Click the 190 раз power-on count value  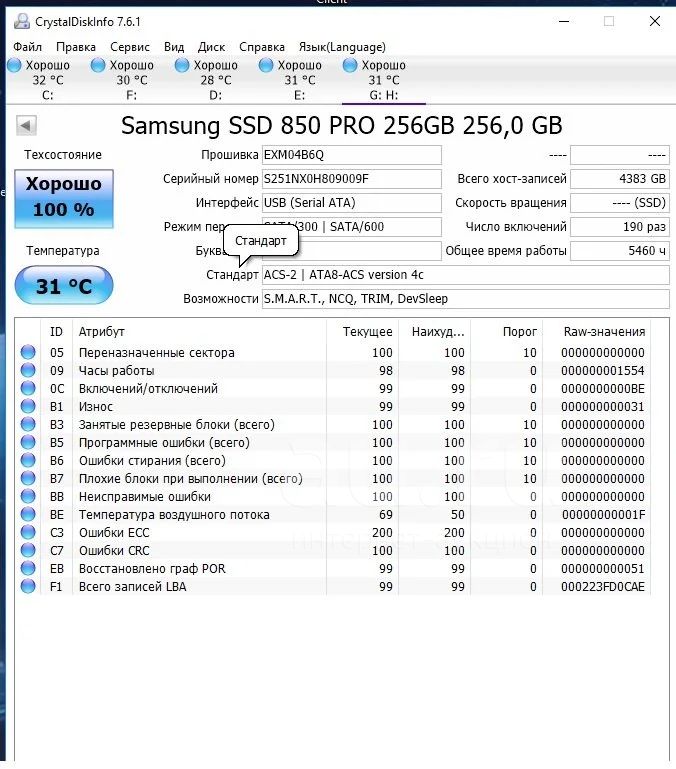[x=620, y=227]
